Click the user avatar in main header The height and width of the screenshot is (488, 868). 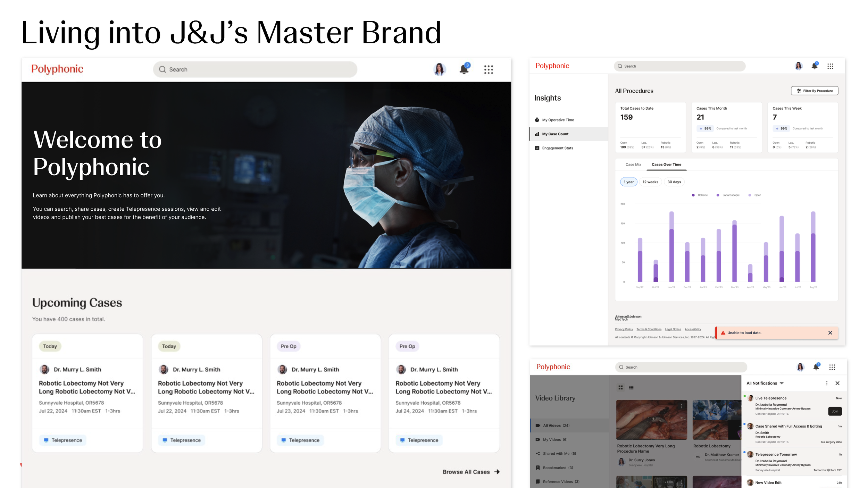click(440, 69)
